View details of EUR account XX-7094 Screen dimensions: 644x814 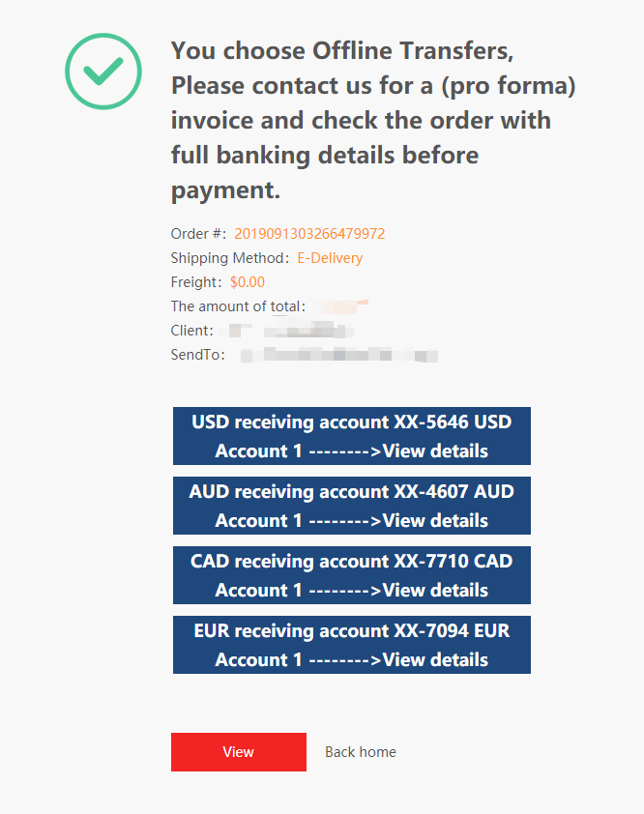[x=352, y=645]
